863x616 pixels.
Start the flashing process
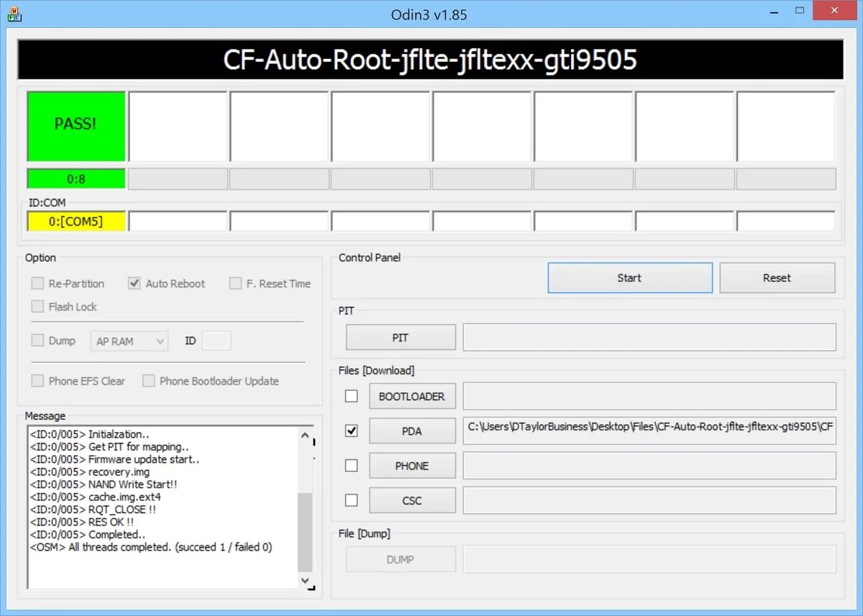(630, 278)
